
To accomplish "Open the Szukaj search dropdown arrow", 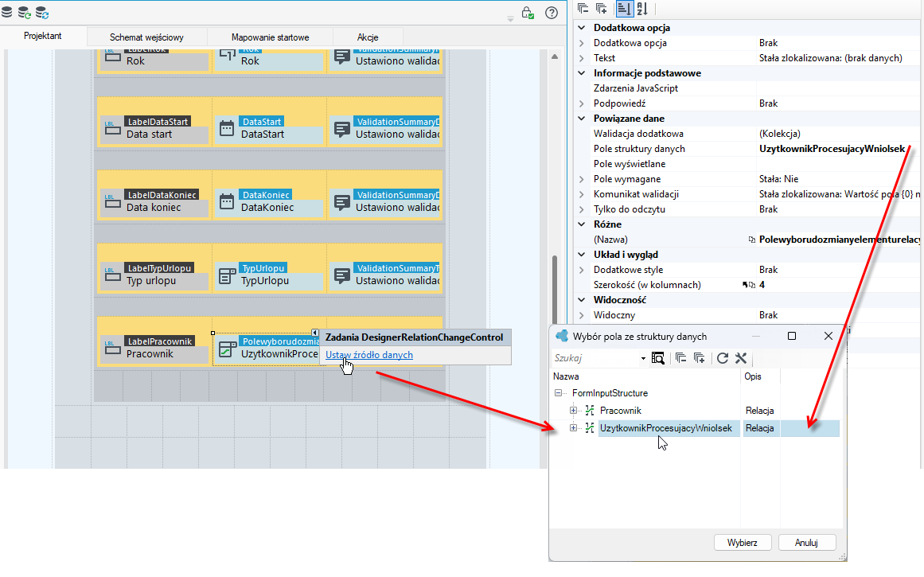I will 643,358.
